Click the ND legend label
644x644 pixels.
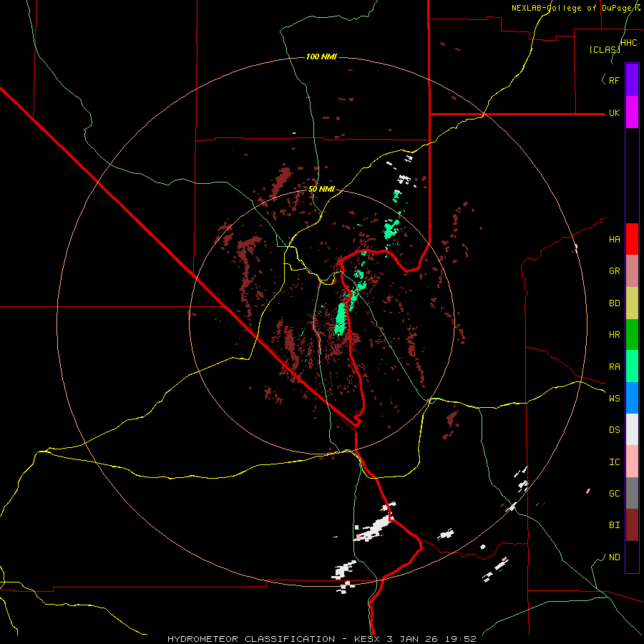coord(614,557)
